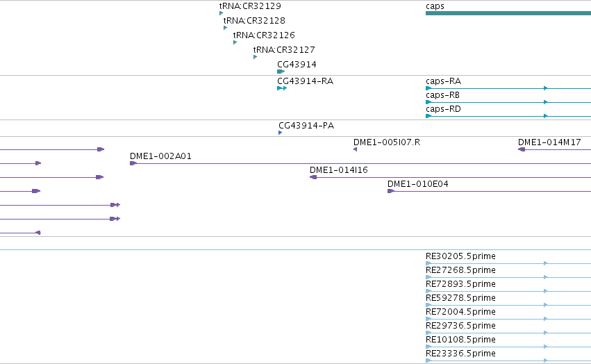Select the RE10108.5prime EST label
The height and width of the screenshot is (364, 591).
[x=460, y=340]
